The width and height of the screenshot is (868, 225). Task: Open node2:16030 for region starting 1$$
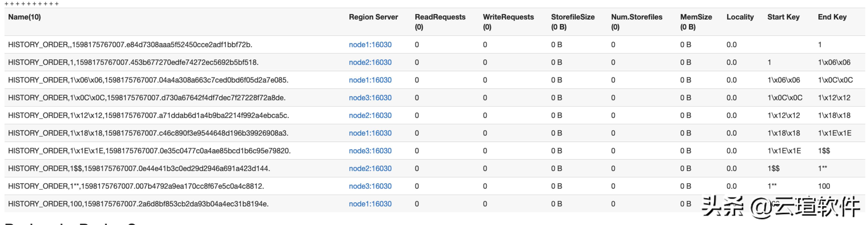370,169
